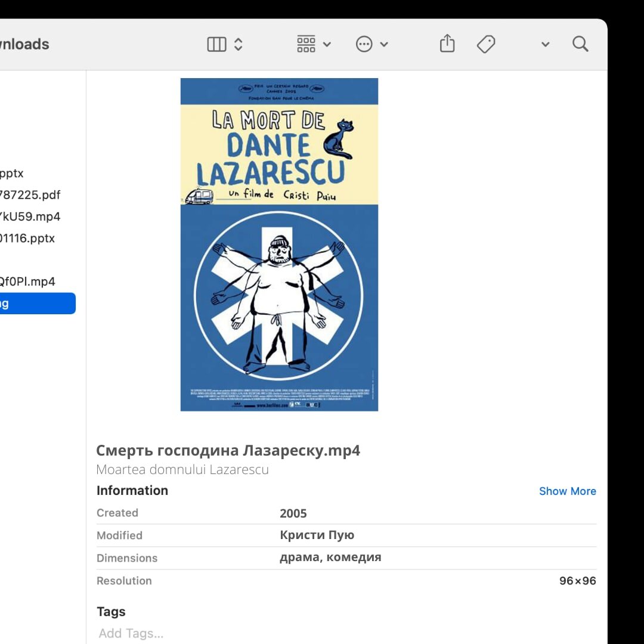Open the view mode stepper arrows
644x644 pixels.
point(238,44)
